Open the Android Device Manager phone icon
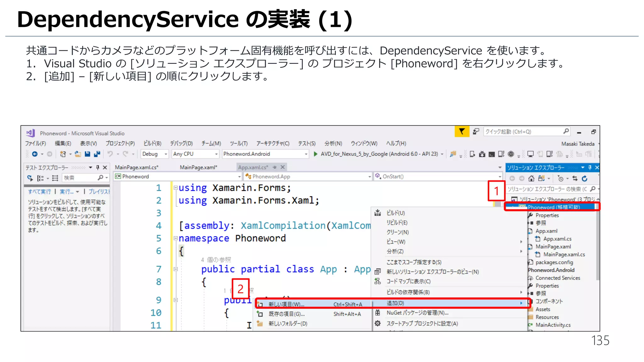Image resolution: width=644 pixels, height=362 pixels. 472,154
